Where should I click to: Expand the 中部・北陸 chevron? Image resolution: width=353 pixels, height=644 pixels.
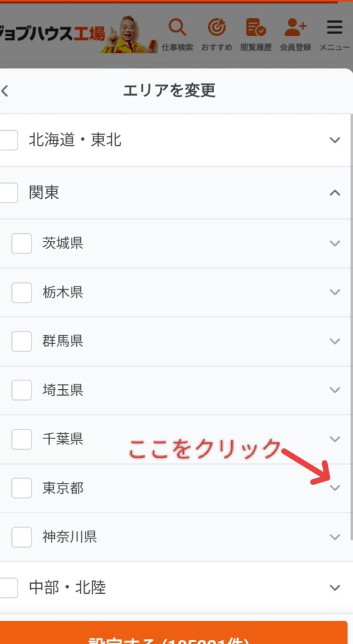point(335,588)
